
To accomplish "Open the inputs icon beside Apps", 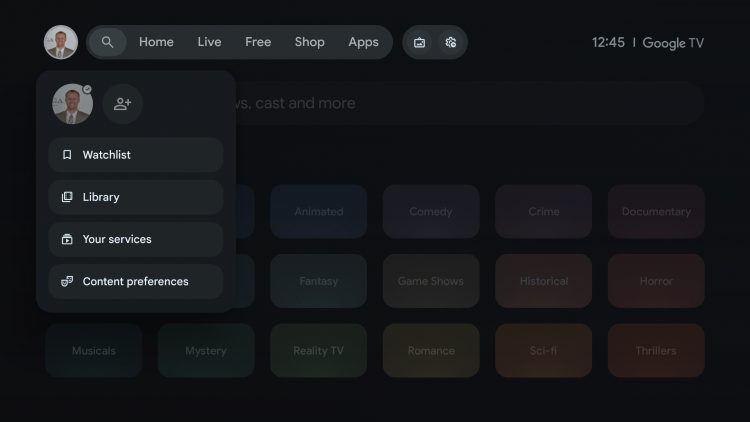I will point(419,43).
